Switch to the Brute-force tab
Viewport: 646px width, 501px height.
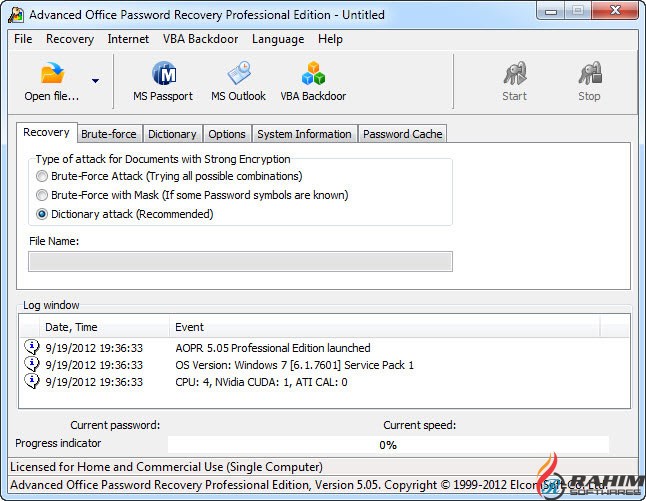pyautogui.click(x=109, y=134)
